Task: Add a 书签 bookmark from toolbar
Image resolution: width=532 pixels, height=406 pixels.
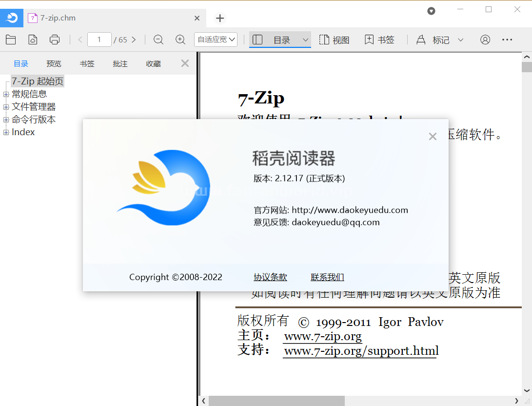Action: click(x=379, y=40)
